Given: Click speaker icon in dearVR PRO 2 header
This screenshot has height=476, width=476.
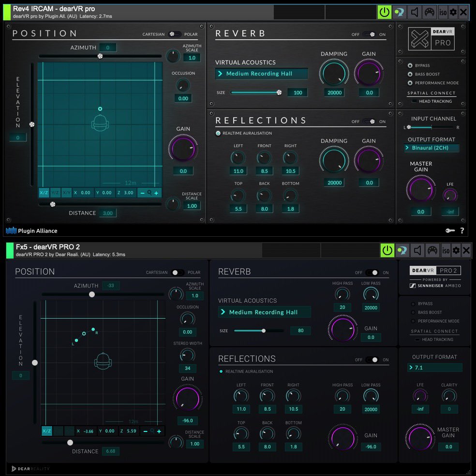Looking at the screenshot, I should pos(417,251).
